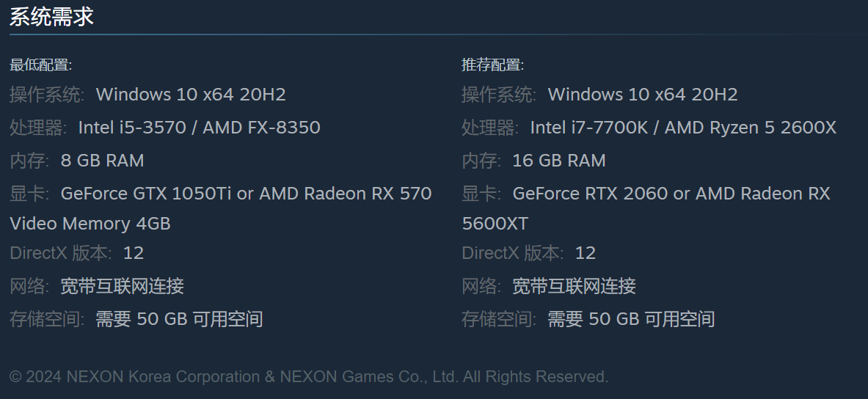
Task: Click the Windows 10 text under 推荐配置
Action: (x=643, y=95)
